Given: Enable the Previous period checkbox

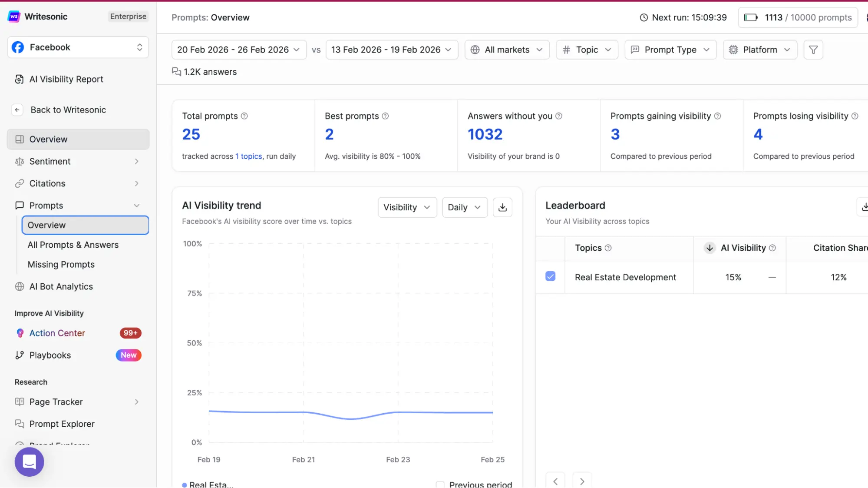Looking at the screenshot, I should pos(440,484).
